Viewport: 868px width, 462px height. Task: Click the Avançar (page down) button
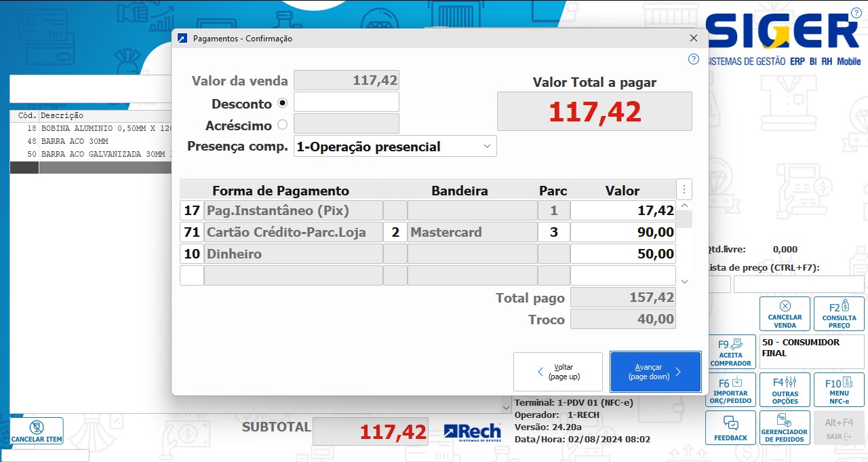[x=655, y=372]
